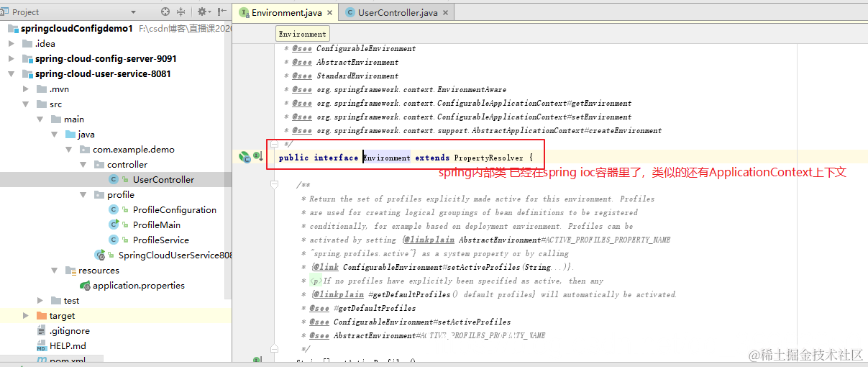The width and height of the screenshot is (868, 367).
Task: Select ProfileConfiguration class
Action: pos(175,209)
